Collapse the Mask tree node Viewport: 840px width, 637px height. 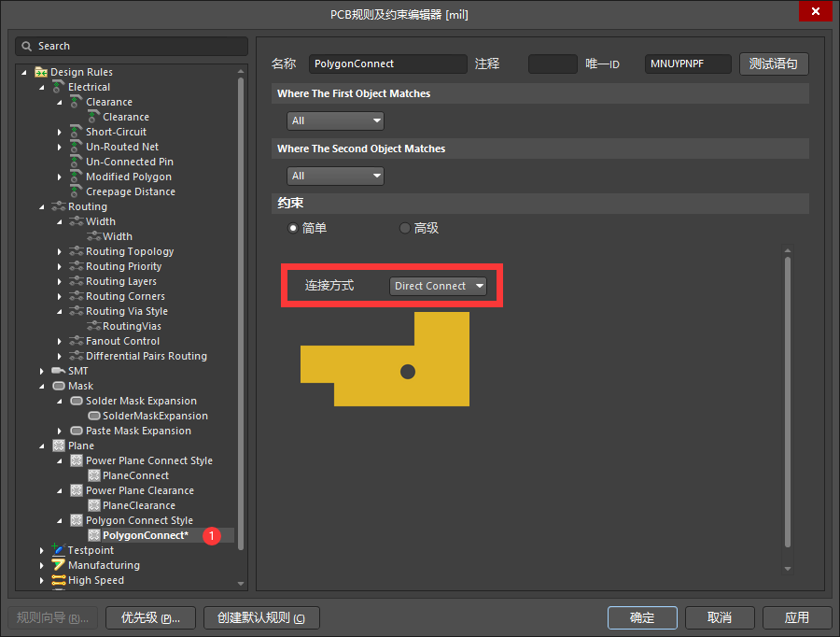coord(42,386)
